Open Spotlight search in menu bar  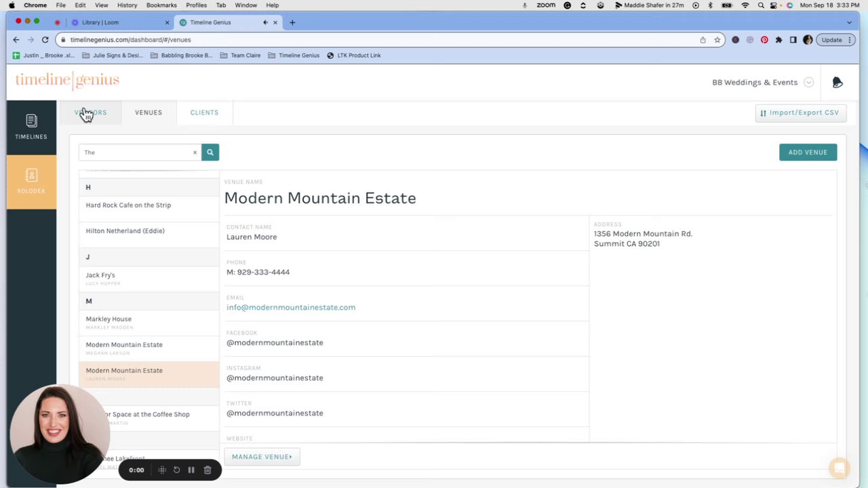click(x=761, y=5)
